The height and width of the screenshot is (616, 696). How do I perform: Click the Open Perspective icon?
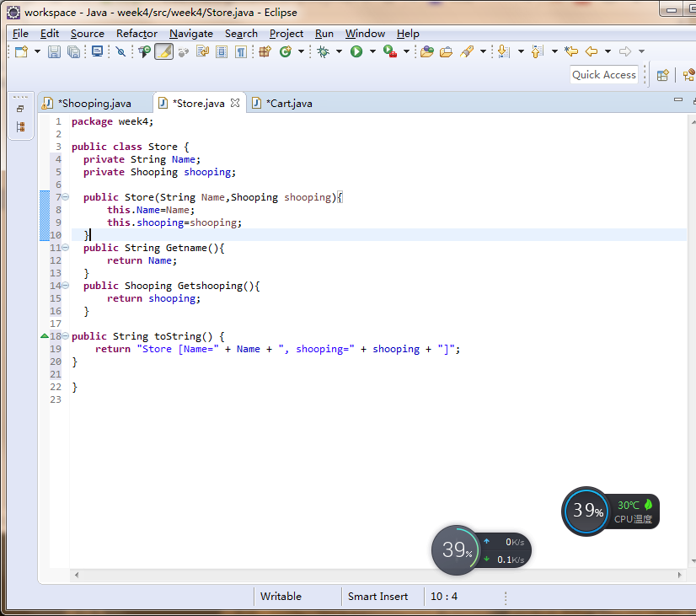pyautogui.click(x=662, y=75)
